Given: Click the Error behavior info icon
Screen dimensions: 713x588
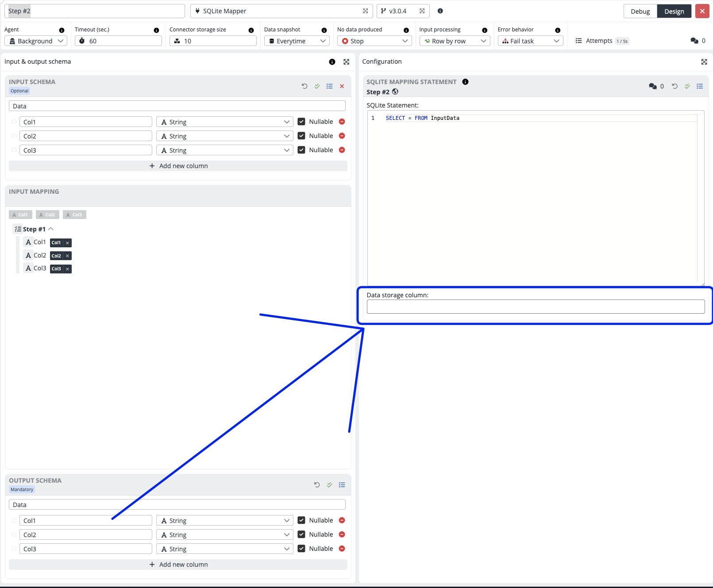Looking at the screenshot, I should (558, 30).
